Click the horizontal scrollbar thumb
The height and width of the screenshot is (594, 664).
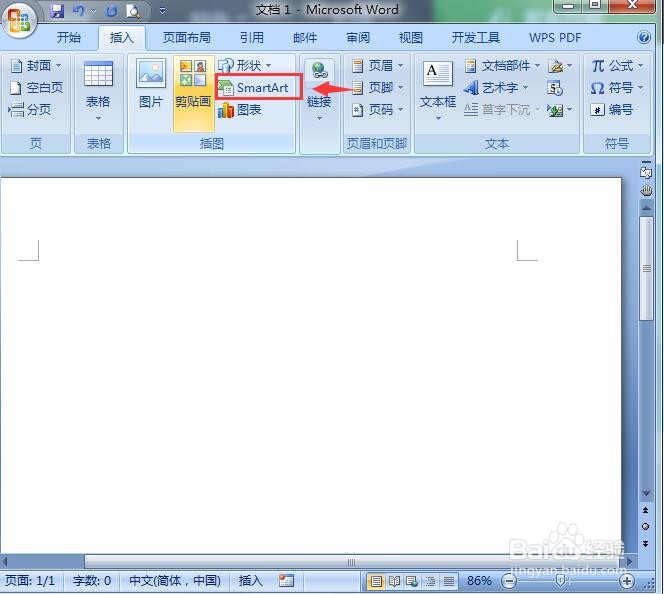click(x=351, y=562)
